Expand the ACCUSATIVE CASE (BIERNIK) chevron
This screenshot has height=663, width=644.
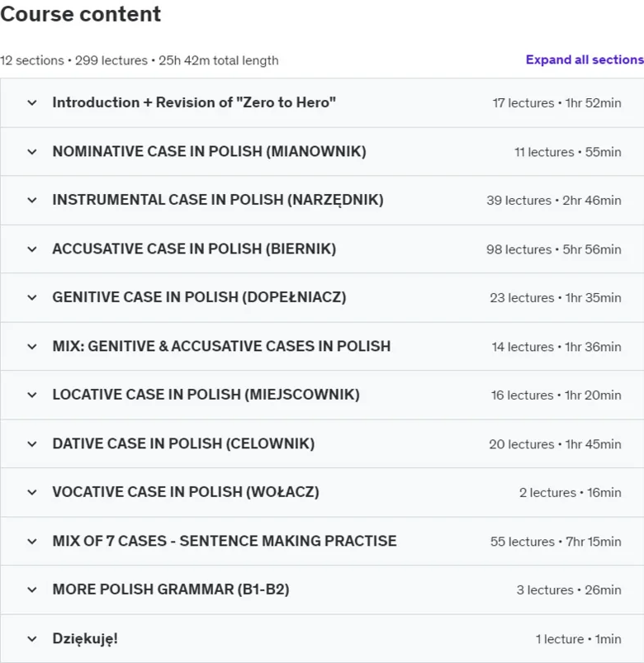click(x=32, y=249)
